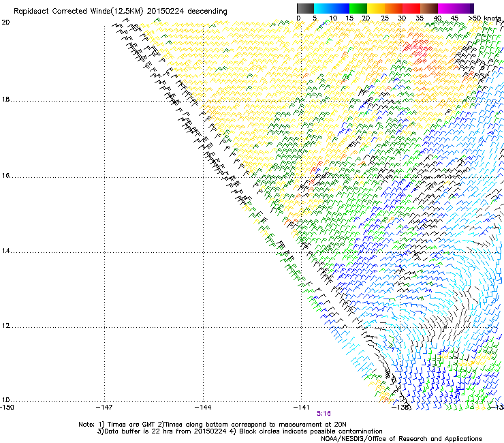Click the latitude label '14'
The image size is (504, 443).
(x=5, y=251)
